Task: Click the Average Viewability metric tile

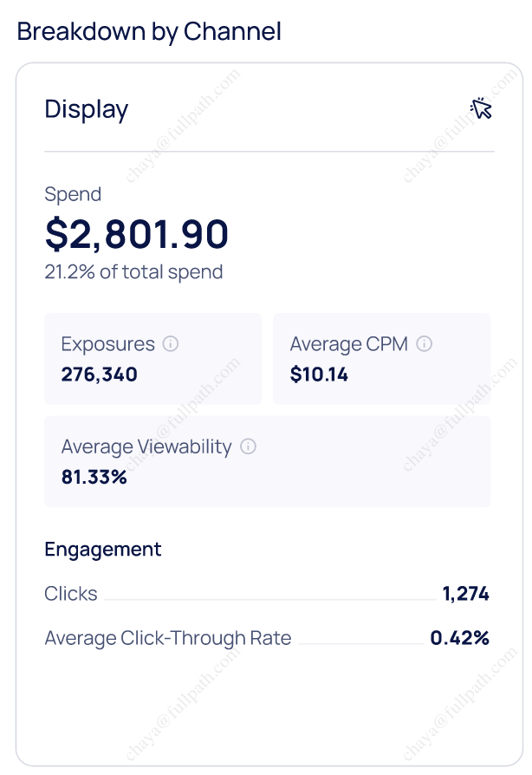Action: pyautogui.click(x=267, y=461)
